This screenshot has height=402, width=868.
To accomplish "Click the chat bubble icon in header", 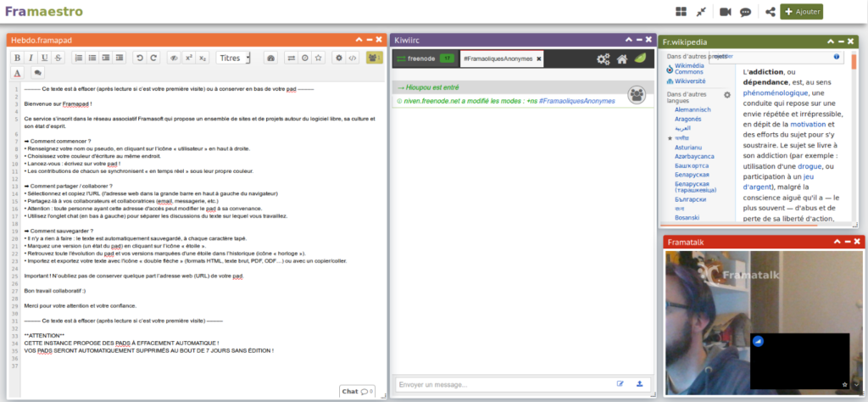I will [746, 12].
